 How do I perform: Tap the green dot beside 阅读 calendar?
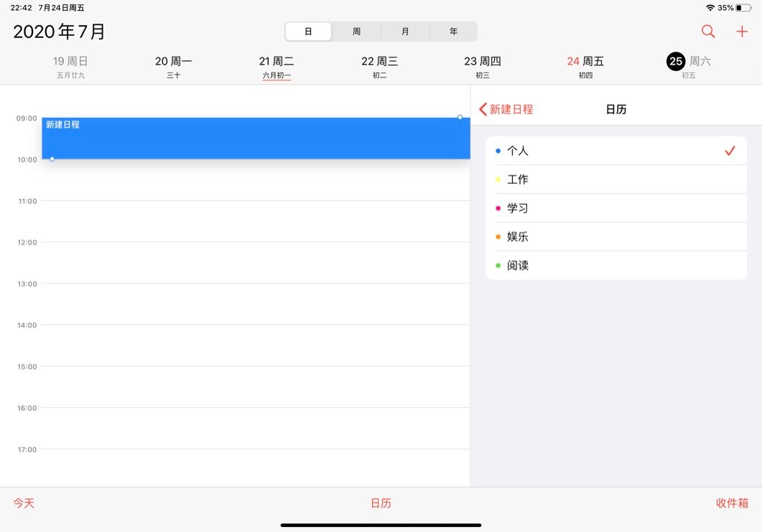pyautogui.click(x=498, y=265)
